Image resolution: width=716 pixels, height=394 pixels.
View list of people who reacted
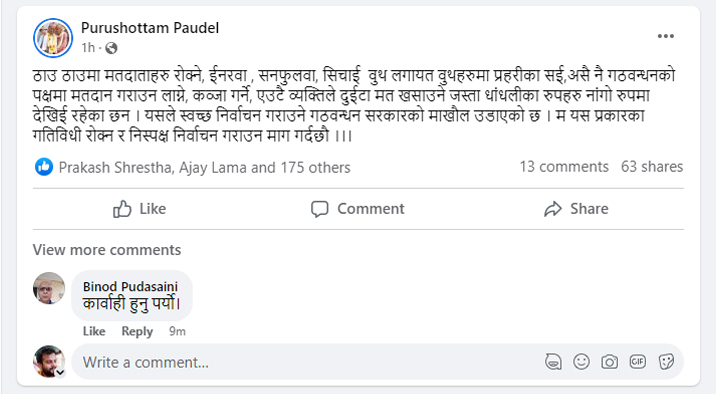(x=205, y=168)
